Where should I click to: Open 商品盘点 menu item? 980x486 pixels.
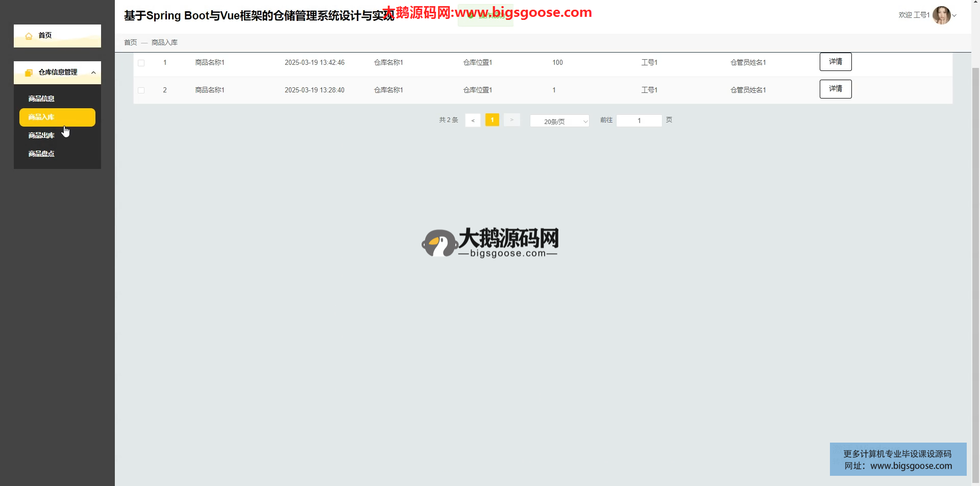click(41, 154)
